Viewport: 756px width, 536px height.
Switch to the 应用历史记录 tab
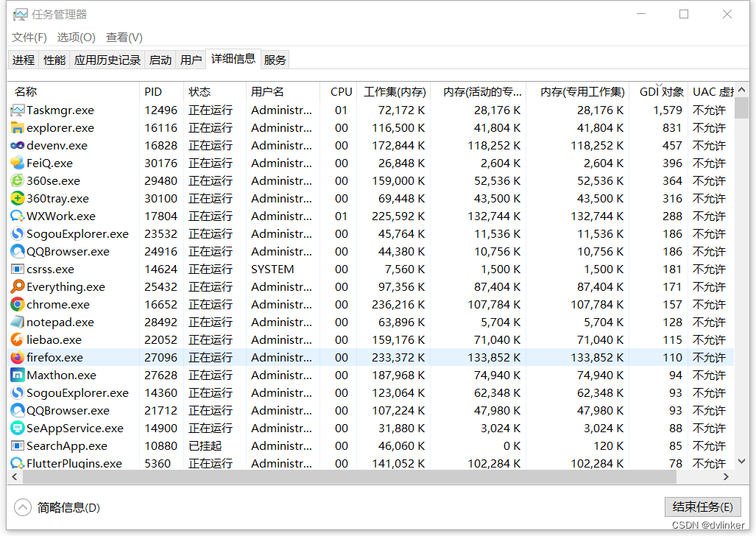coord(107,60)
